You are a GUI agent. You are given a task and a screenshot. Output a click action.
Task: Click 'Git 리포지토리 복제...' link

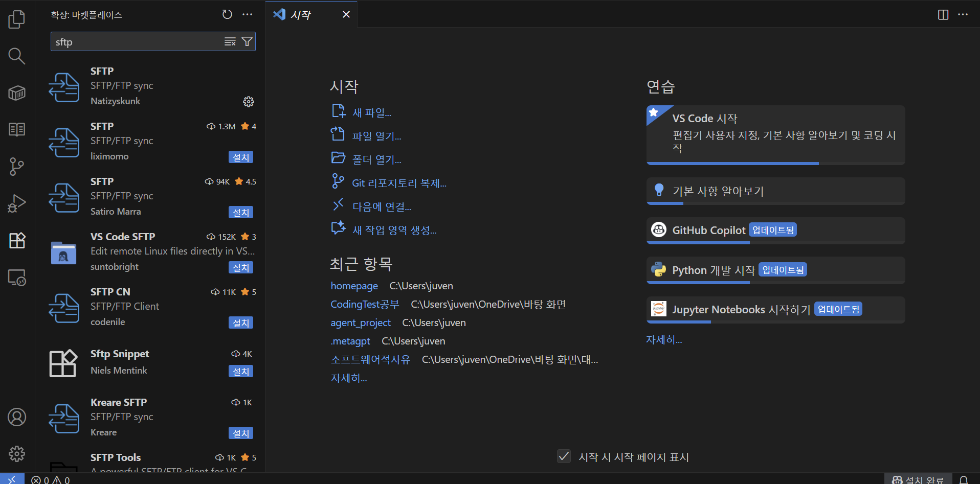399,183
